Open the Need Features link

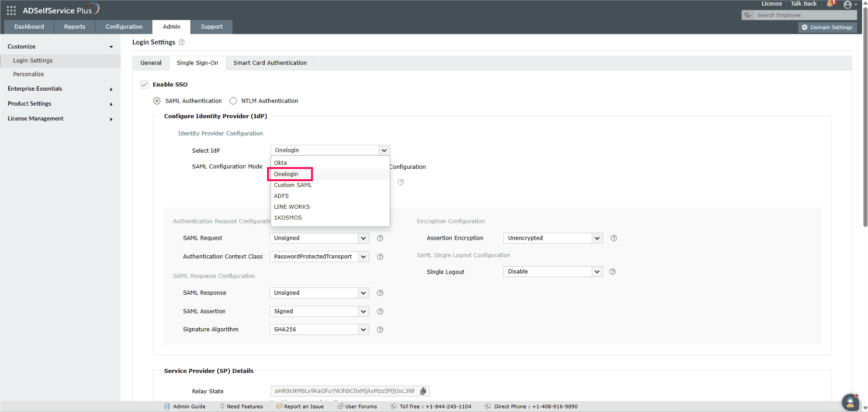(241, 407)
